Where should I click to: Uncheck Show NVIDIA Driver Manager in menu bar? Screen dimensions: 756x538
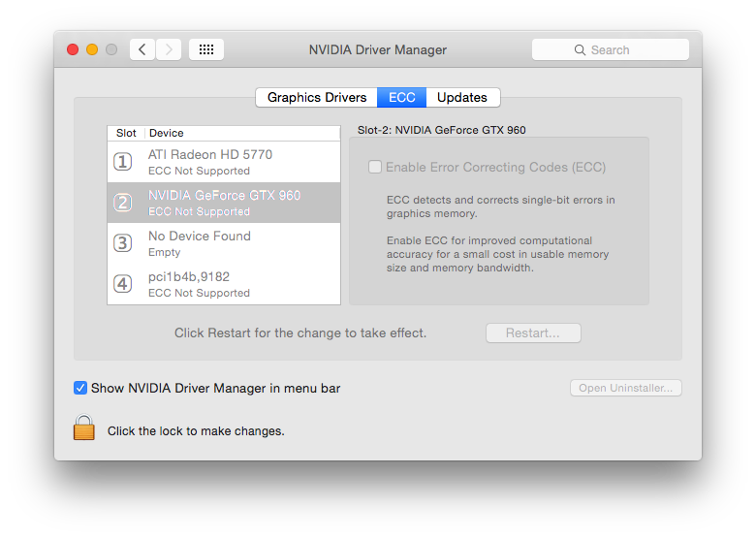80,388
